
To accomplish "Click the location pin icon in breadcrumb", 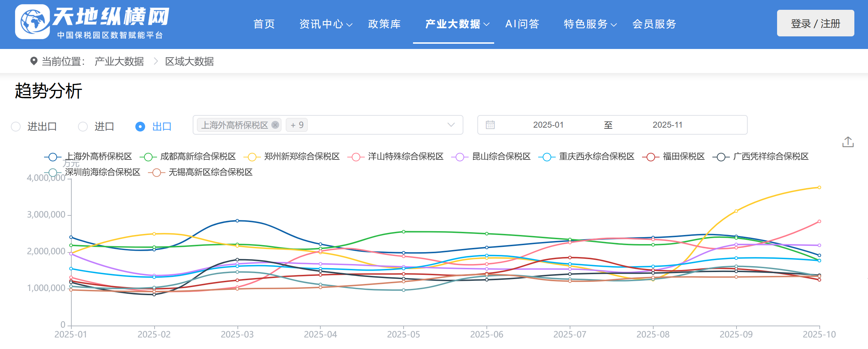I will point(34,61).
